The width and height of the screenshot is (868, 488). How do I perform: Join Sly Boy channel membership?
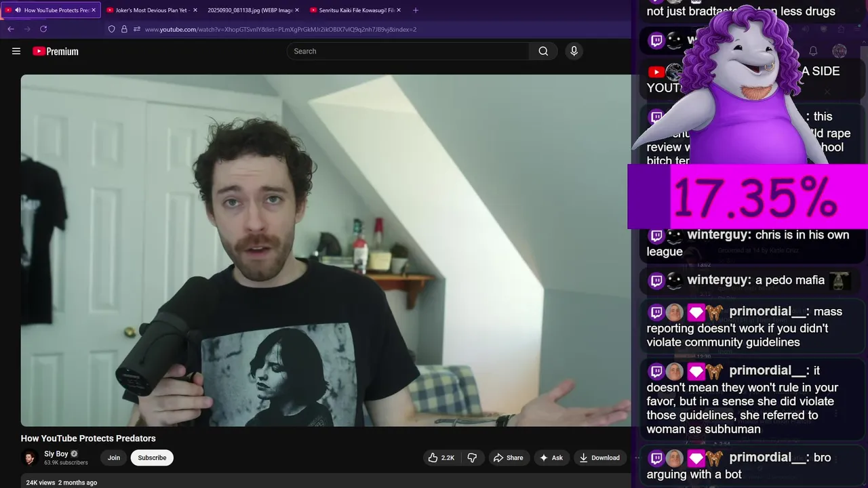(x=114, y=457)
